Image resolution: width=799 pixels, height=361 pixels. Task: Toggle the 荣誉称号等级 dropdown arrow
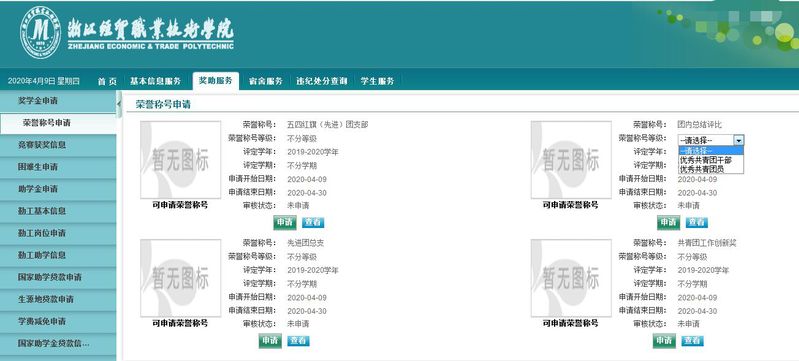[738, 140]
